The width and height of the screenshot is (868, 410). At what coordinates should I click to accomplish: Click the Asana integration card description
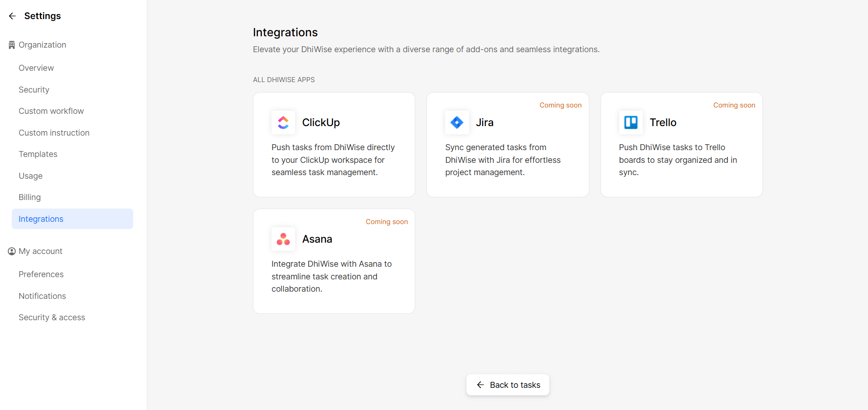(331, 277)
